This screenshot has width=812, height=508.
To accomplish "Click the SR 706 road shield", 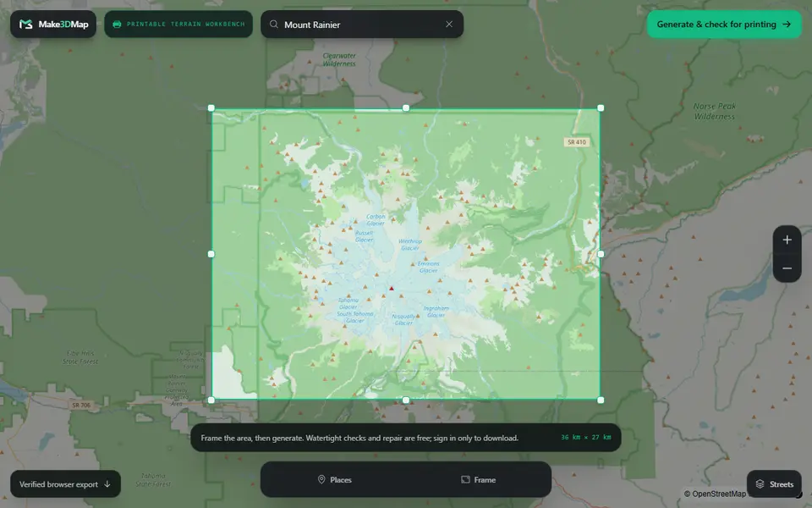I will [81, 406].
